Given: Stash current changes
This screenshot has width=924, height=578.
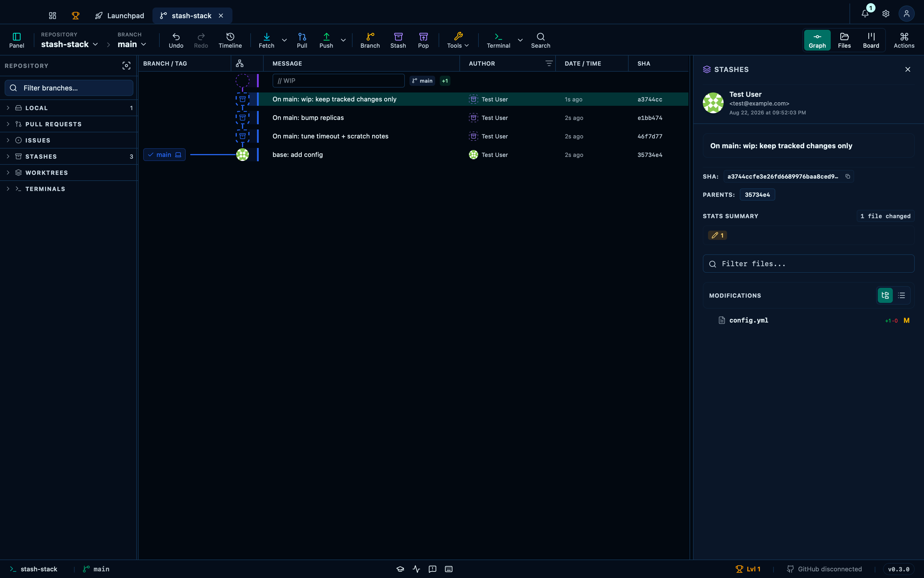Looking at the screenshot, I should [x=398, y=40].
